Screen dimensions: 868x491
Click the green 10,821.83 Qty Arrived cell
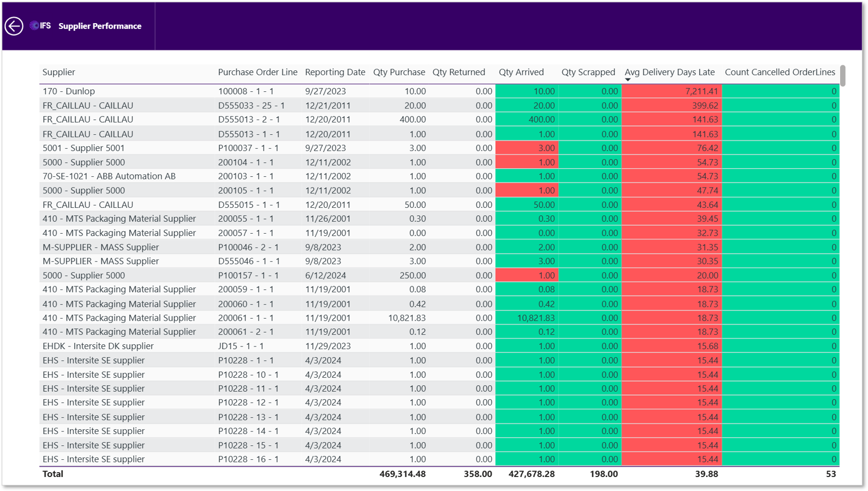[527, 317]
